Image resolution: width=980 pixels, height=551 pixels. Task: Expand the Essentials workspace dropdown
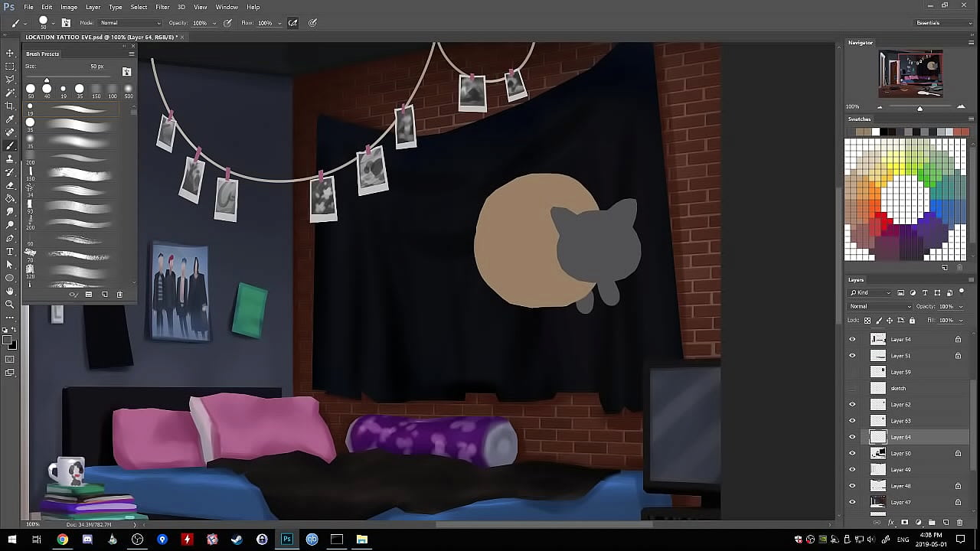coord(943,23)
